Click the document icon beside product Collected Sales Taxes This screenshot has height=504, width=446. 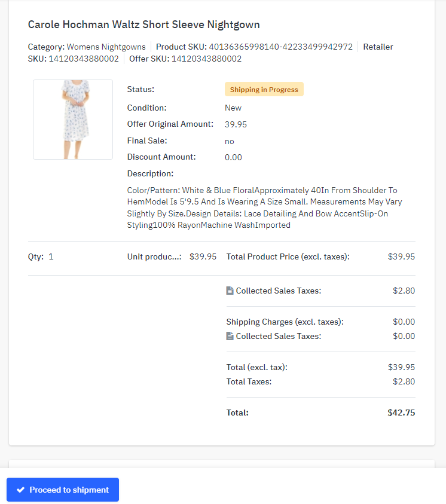coord(230,291)
